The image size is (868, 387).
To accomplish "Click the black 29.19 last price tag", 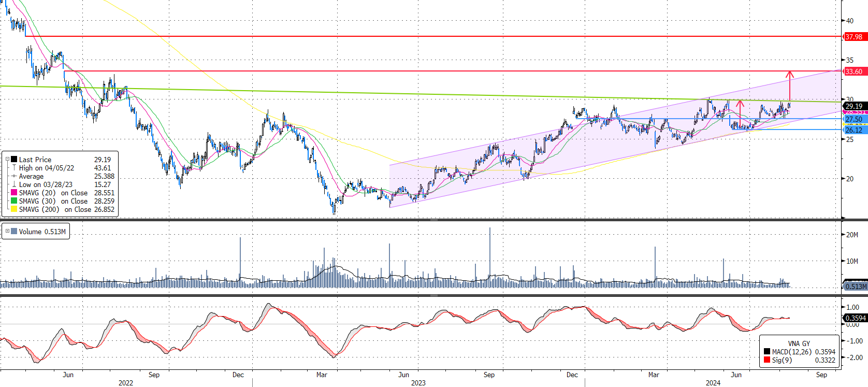I will click(x=855, y=106).
